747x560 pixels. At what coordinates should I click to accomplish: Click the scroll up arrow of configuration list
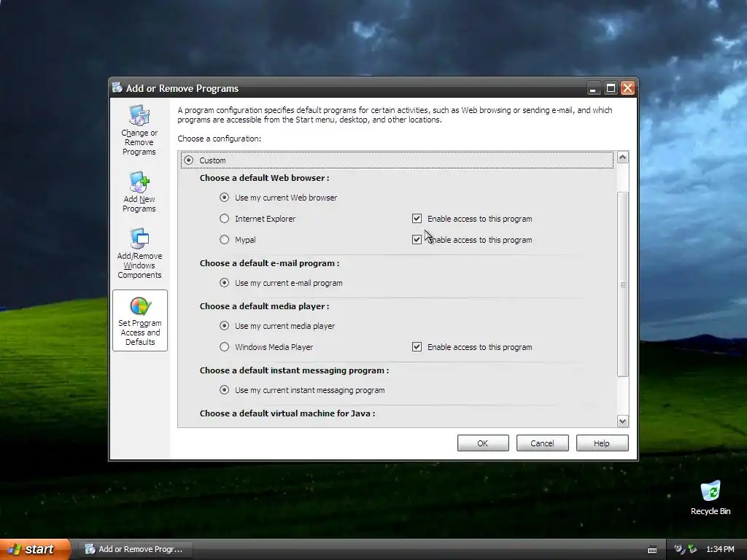tap(623, 157)
